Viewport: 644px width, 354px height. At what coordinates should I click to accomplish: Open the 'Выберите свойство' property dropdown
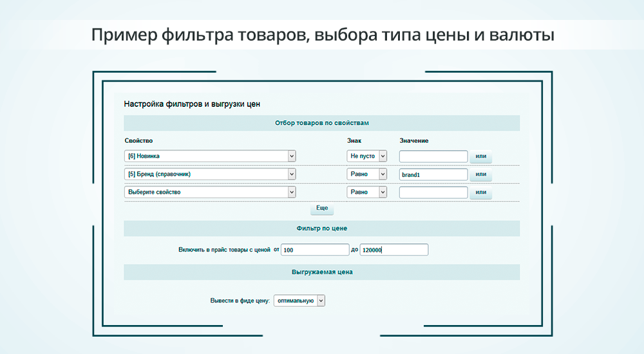(210, 192)
